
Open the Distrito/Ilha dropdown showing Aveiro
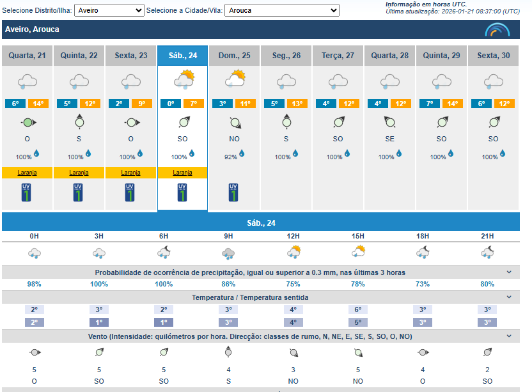click(109, 11)
